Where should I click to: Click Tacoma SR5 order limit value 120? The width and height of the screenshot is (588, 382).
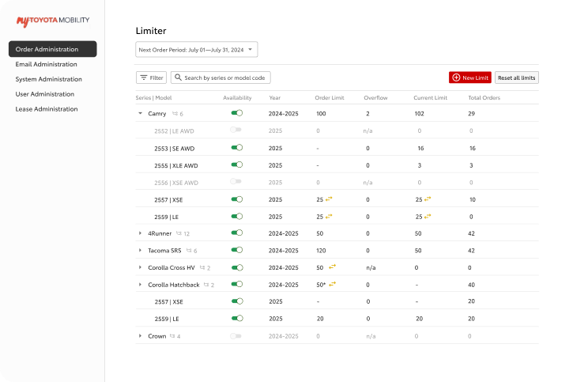321,250
